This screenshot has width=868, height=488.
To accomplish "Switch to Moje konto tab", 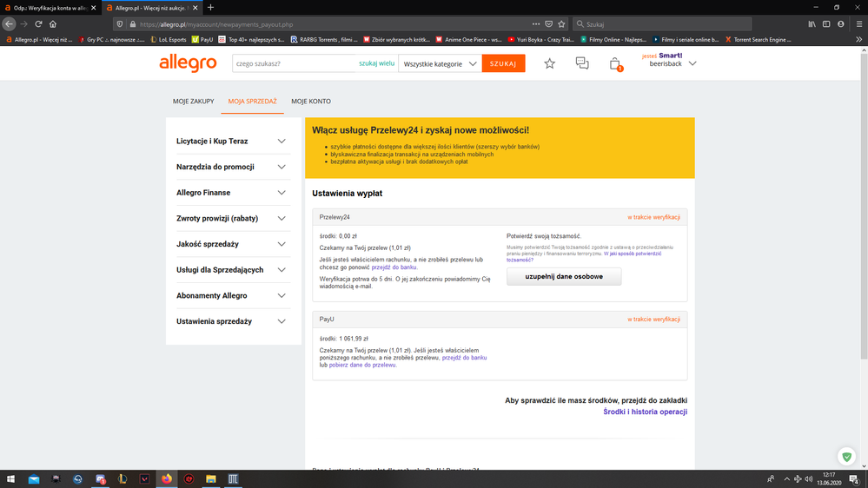I will click(311, 102).
